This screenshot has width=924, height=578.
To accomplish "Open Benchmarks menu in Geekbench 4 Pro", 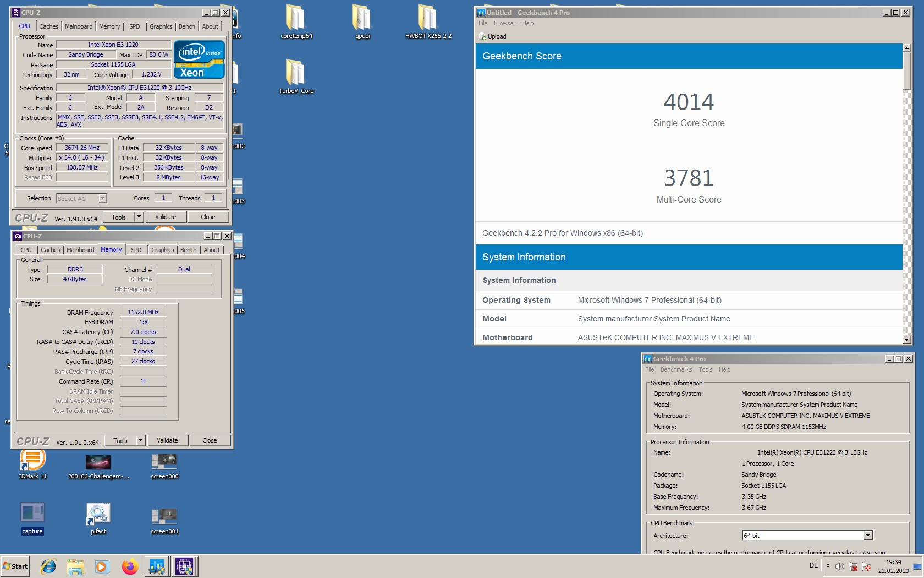I will 676,369.
